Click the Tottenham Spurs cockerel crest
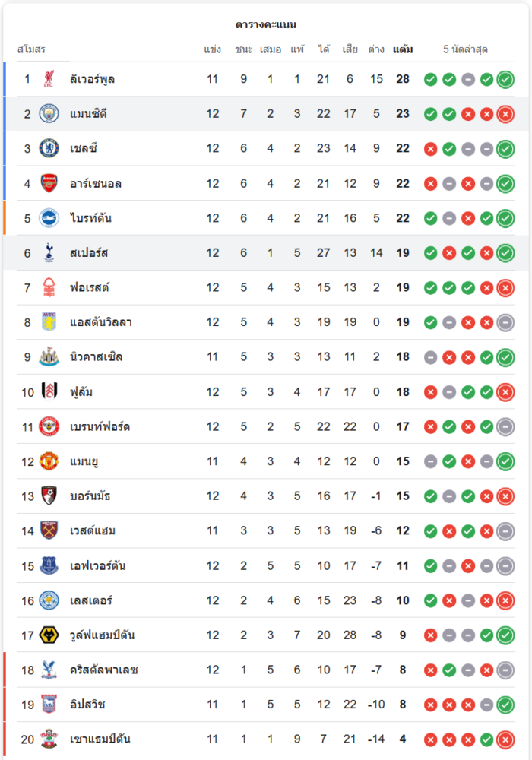This screenshot has width=532, height=760. click(x=49, y=253)
